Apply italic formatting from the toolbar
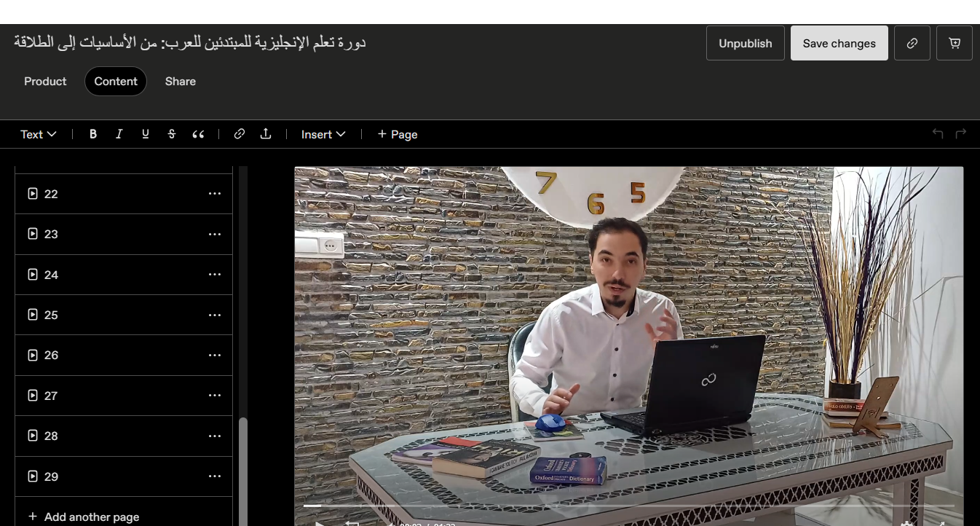 119,134
